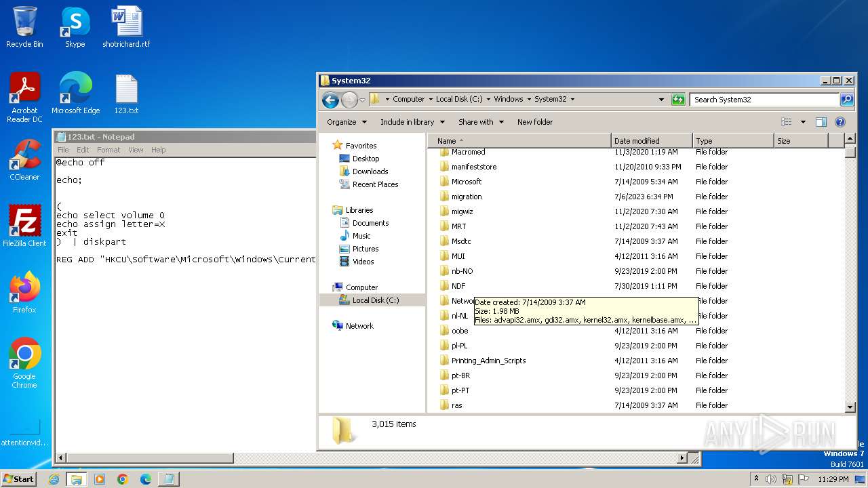Select the Printing_Admin_Scripts folder

[488, 361]
